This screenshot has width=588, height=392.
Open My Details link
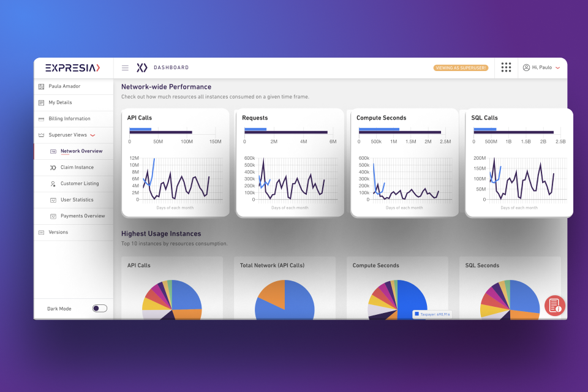(x=60, y=102)
